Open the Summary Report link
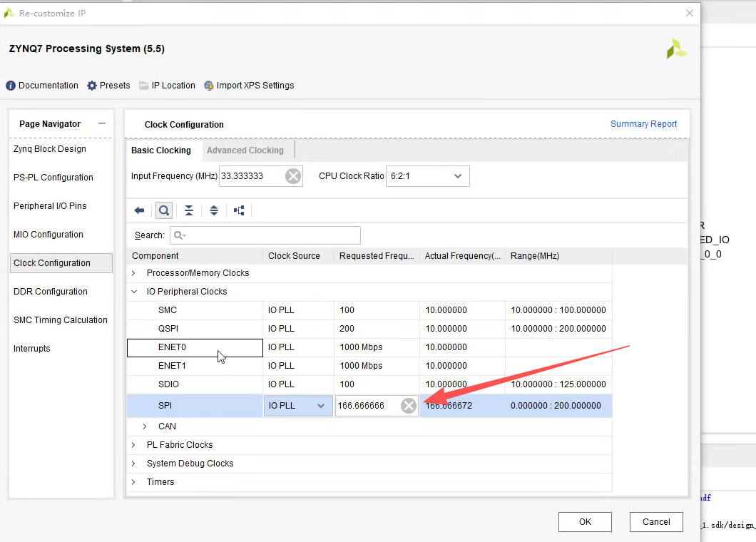This screenshot has width=756, height=542. (x=643, y=124)
